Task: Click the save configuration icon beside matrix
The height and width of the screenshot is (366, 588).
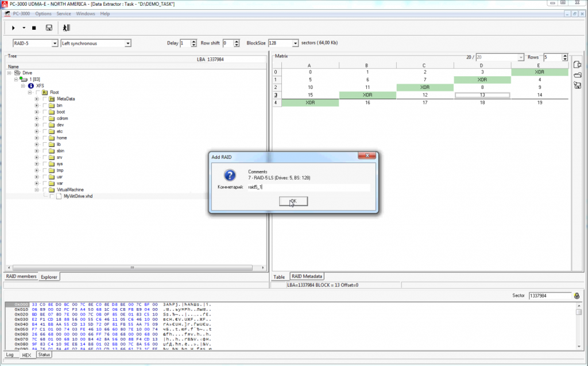Action: click(578, 85)
